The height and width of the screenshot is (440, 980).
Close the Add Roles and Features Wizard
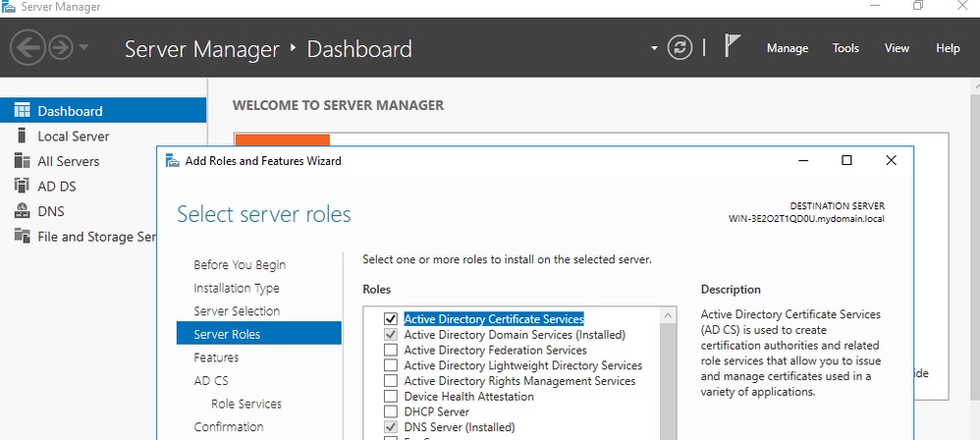(892, 161)
